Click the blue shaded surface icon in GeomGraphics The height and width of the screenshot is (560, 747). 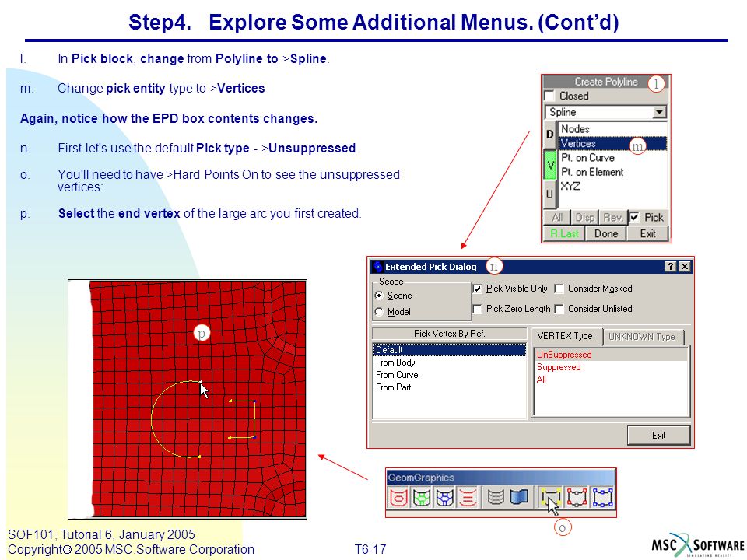519,498
